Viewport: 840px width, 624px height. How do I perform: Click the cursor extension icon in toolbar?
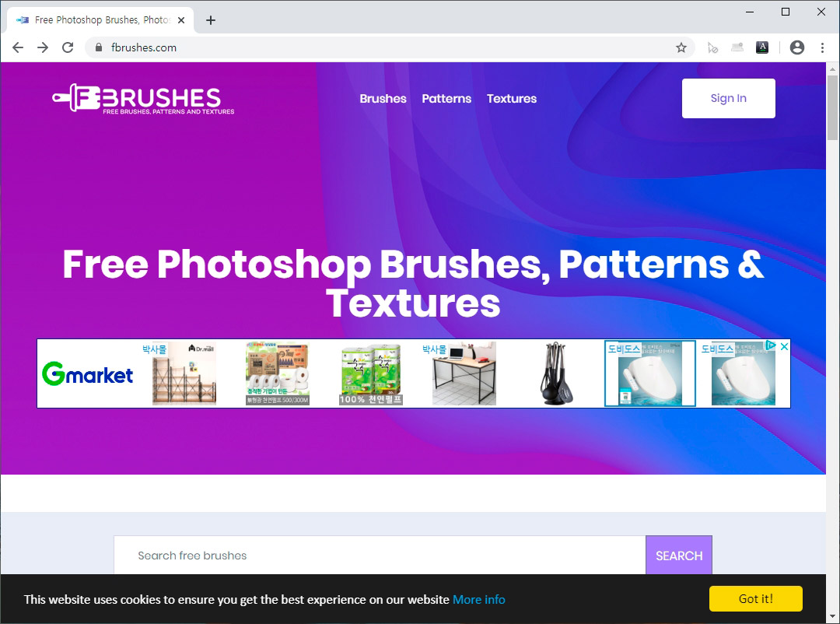pos(712,47)
